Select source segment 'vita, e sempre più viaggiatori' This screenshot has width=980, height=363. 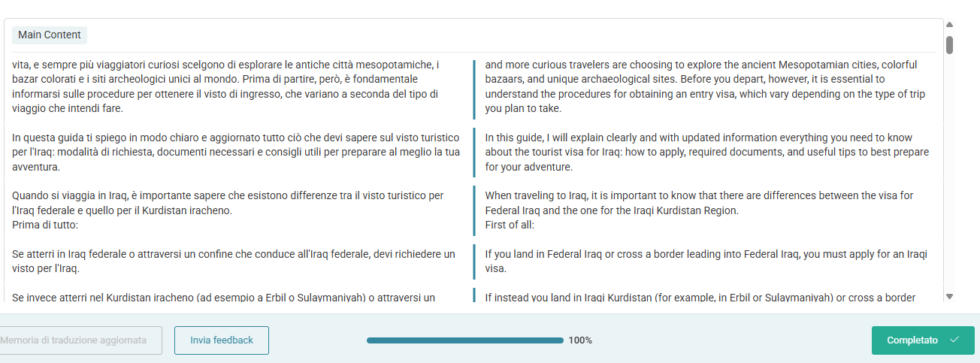tap(237, 86)
